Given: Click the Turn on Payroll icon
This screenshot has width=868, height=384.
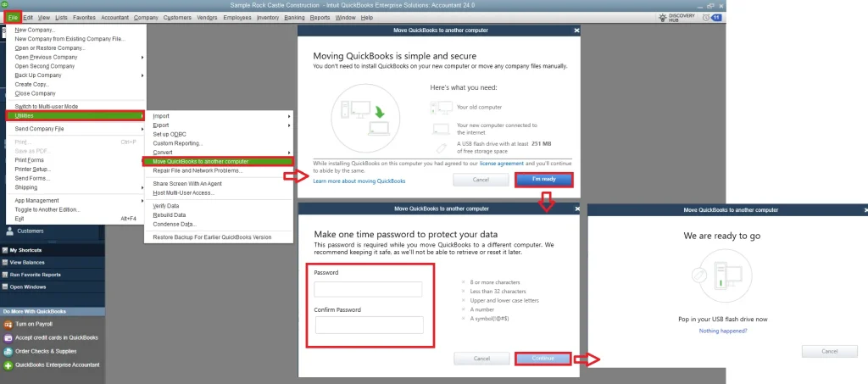Looking at the screenshot, I should pos(8,325).
